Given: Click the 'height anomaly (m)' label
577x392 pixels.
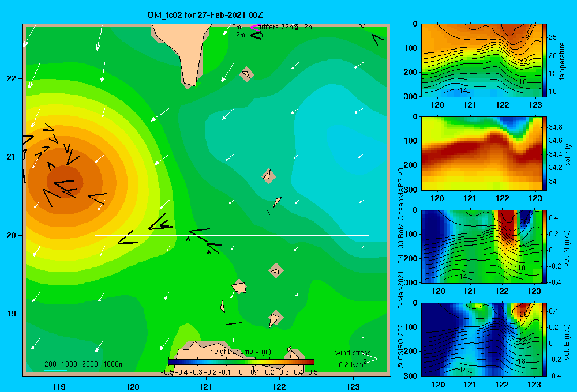Looking at the screenshot, I should pos(241,352).
